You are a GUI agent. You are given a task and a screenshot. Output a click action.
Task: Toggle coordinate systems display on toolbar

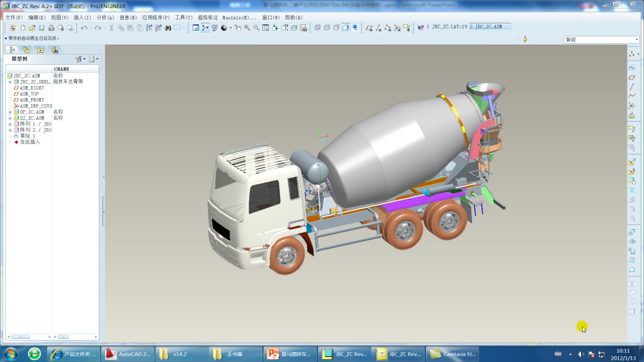[397, 28]
